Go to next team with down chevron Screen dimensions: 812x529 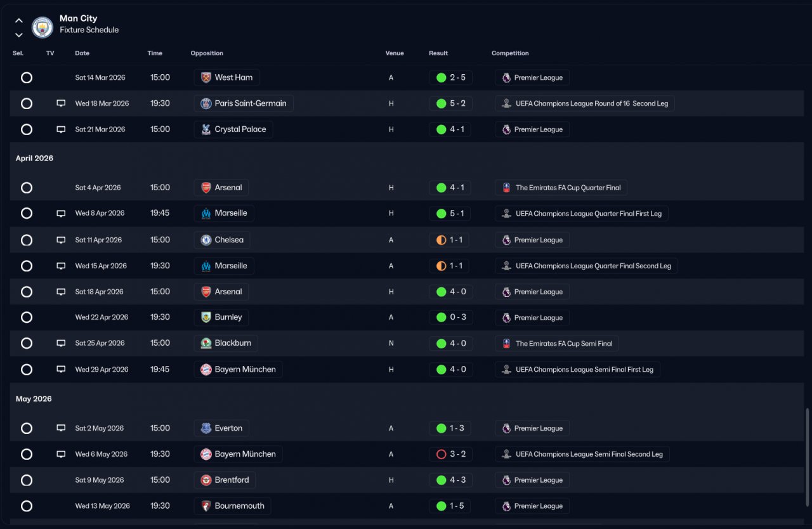tap(19, 35)
